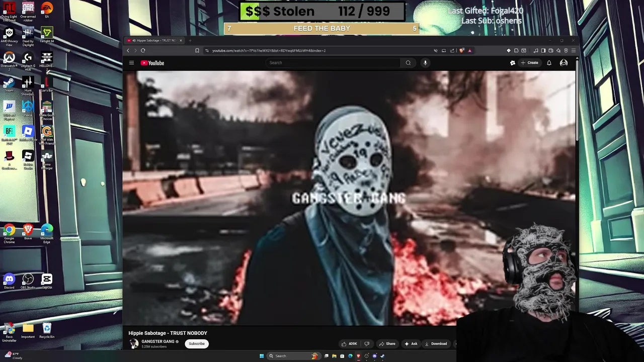Screen dimensions: 644x362
Task: Open HELLDIVERS 2 desktop shortcut
Action: (47, 60)
